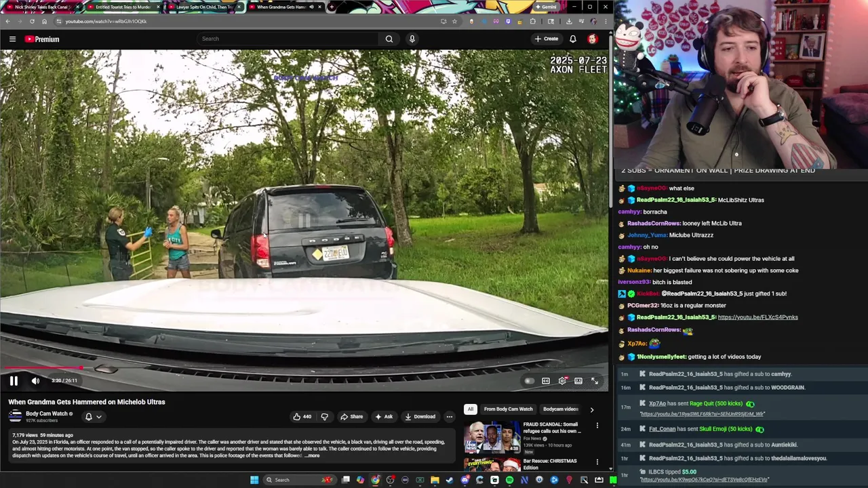Screen dimensions: 868x488
Task: Open Task View in taskbar
Action: (345, 480)
